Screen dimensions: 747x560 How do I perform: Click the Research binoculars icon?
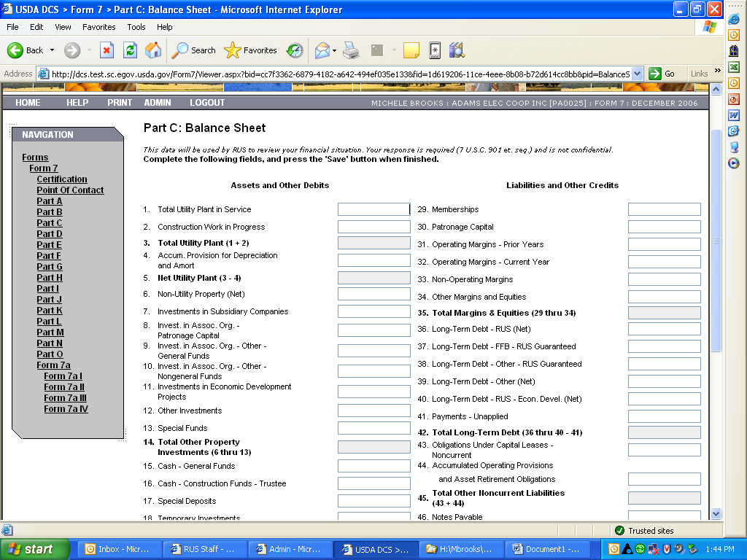click(457, 50)
